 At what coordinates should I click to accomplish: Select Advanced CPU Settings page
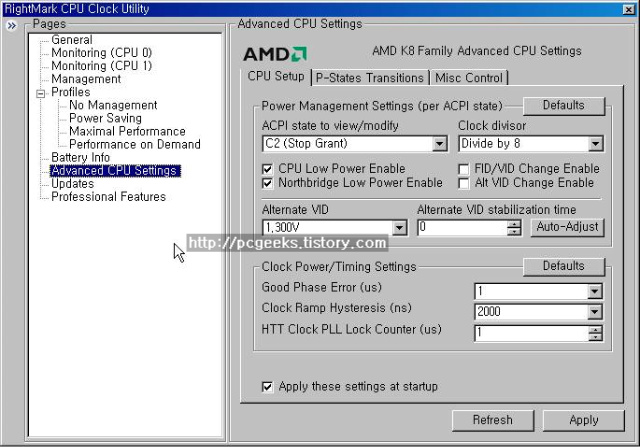click(115, 171)
